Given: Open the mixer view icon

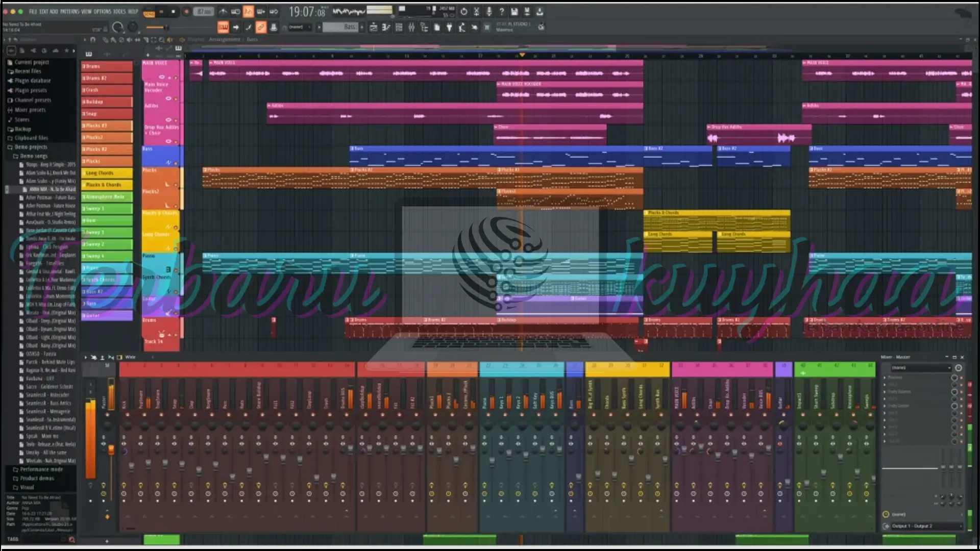Looking at the screenshot, I should coord(411,27).
